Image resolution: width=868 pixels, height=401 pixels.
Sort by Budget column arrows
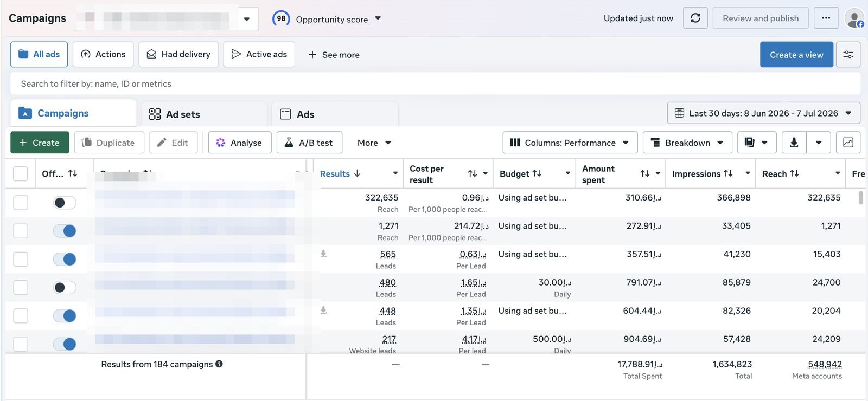point(537,173)
